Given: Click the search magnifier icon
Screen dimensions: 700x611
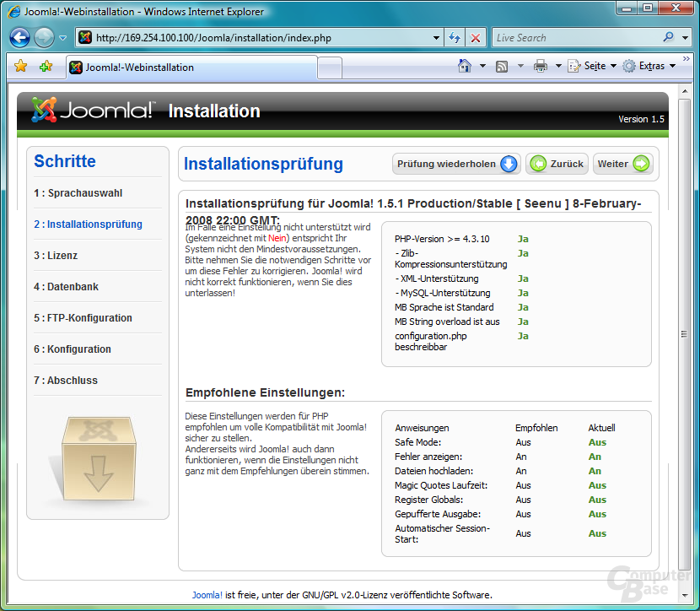Looking at the screenshot, I should click(x=668, y=37).
